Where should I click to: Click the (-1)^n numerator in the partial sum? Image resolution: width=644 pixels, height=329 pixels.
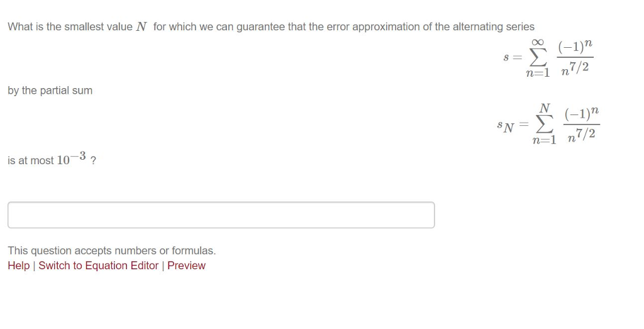pos(582,115)
